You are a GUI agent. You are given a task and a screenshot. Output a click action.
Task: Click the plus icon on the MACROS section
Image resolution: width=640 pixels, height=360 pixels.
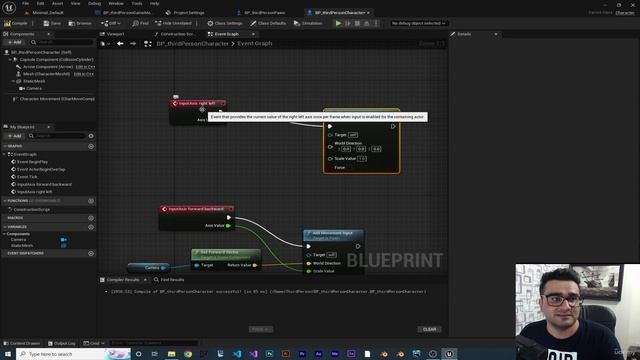point(91,218)
